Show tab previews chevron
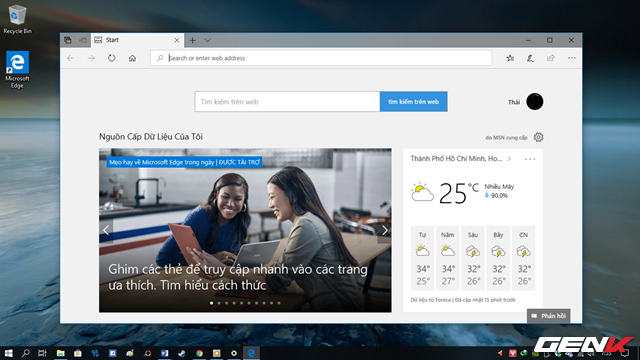 (207, 40)
